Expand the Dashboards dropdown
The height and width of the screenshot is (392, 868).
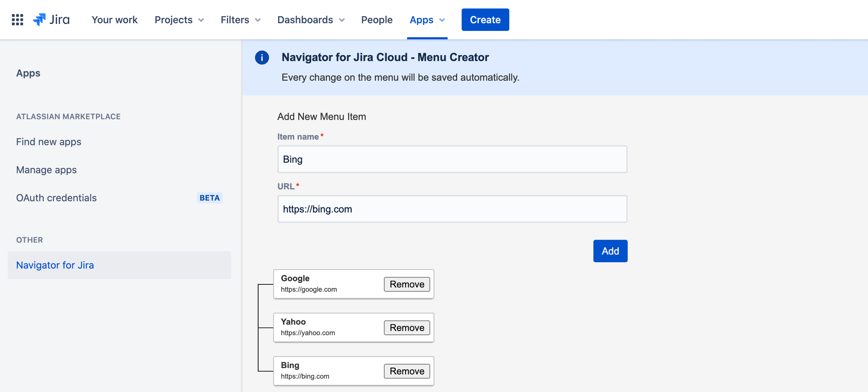coord(311,20)
